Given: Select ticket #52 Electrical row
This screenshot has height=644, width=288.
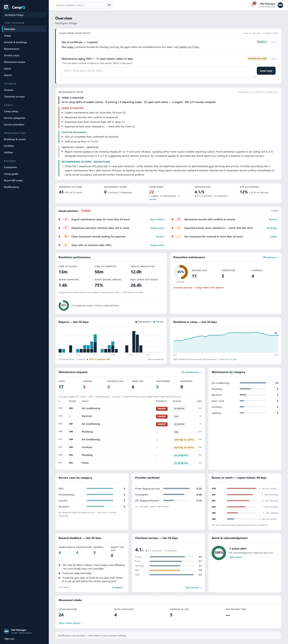Looking at the screenshot, I should pos(130,416).
